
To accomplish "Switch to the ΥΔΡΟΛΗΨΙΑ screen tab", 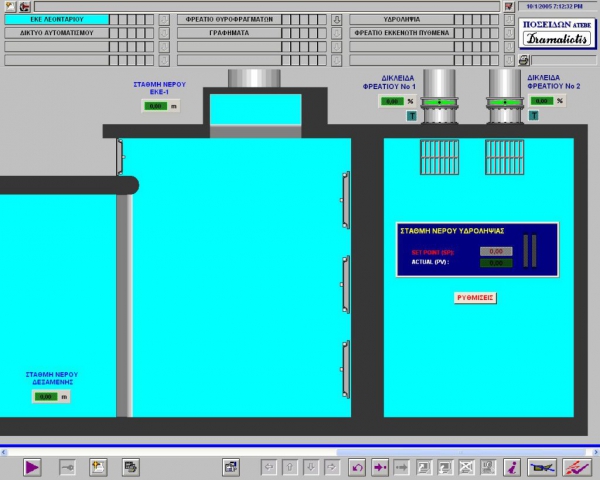I will (x=402, y=19).
